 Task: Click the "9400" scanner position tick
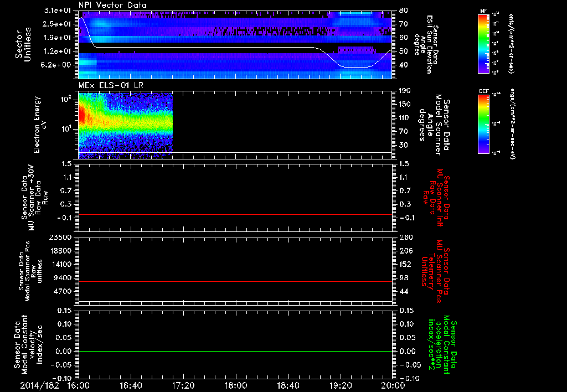click(63, 278)
